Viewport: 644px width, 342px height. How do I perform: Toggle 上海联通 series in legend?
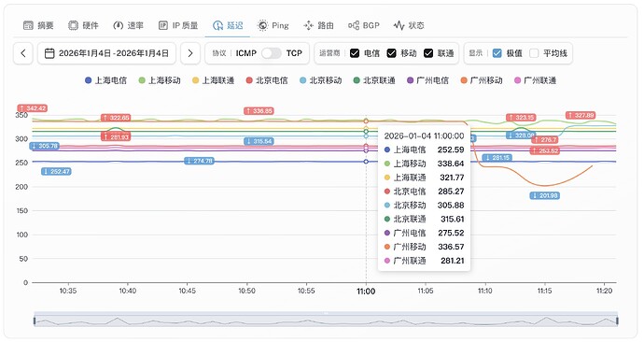[214, 80]
